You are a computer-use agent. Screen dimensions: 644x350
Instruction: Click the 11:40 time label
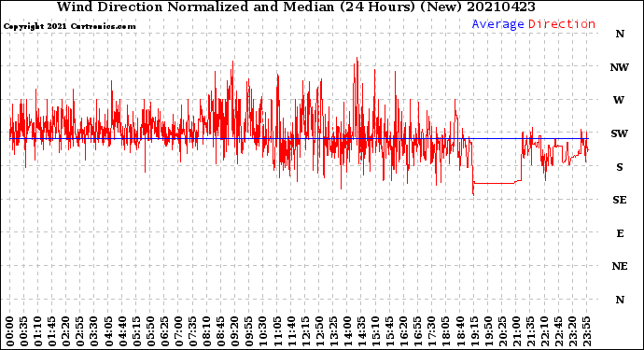291,331
